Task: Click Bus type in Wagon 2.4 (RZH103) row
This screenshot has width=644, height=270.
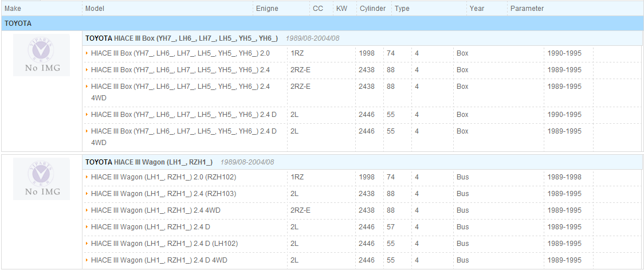Action: click(462, 193)
